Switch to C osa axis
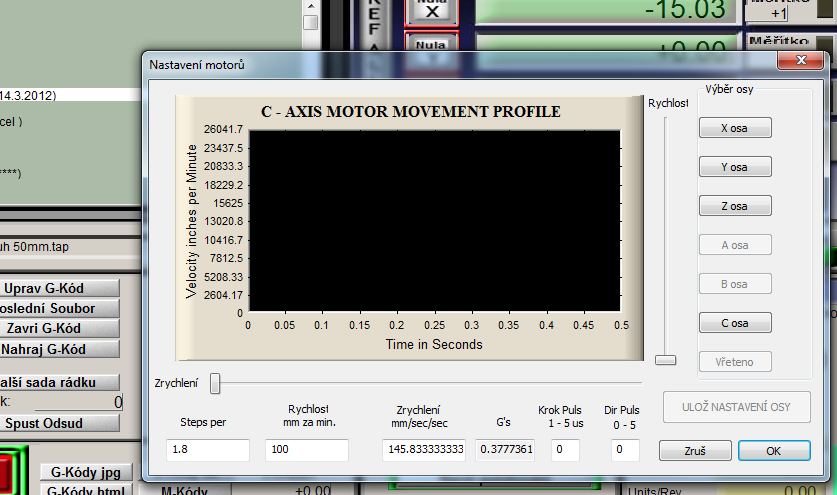Viewport: 837px width, 495px height. (735, 323)
